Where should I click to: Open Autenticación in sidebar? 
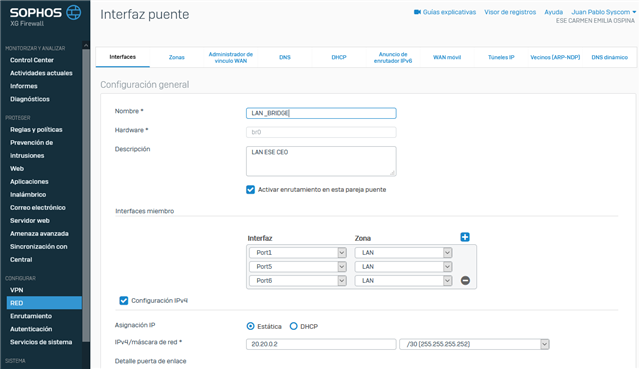point(31,329)
